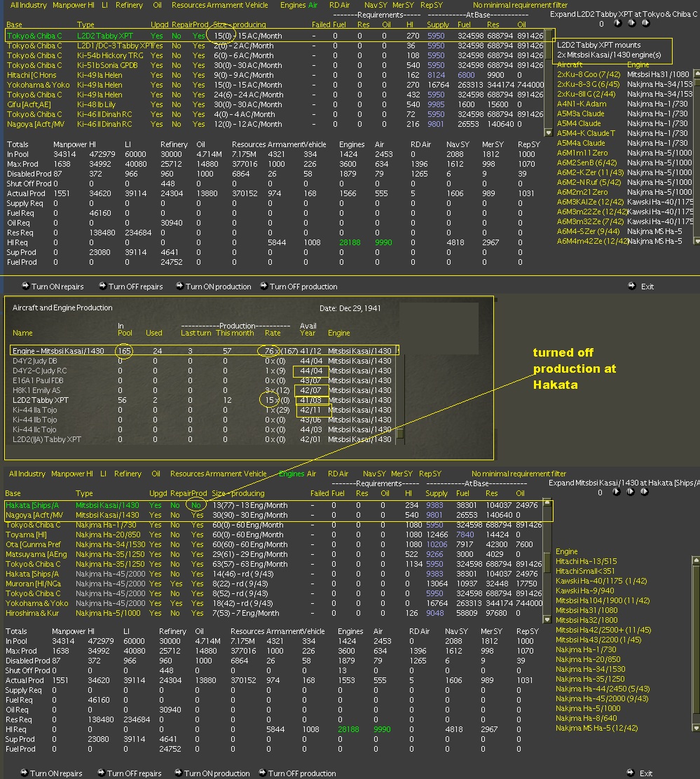Toggle Repair 'Yes' for Muroran Nakjma Ha-45/2000 row
Image resolution: width=700 pixels, height=779 pixels.
point(177,584)
